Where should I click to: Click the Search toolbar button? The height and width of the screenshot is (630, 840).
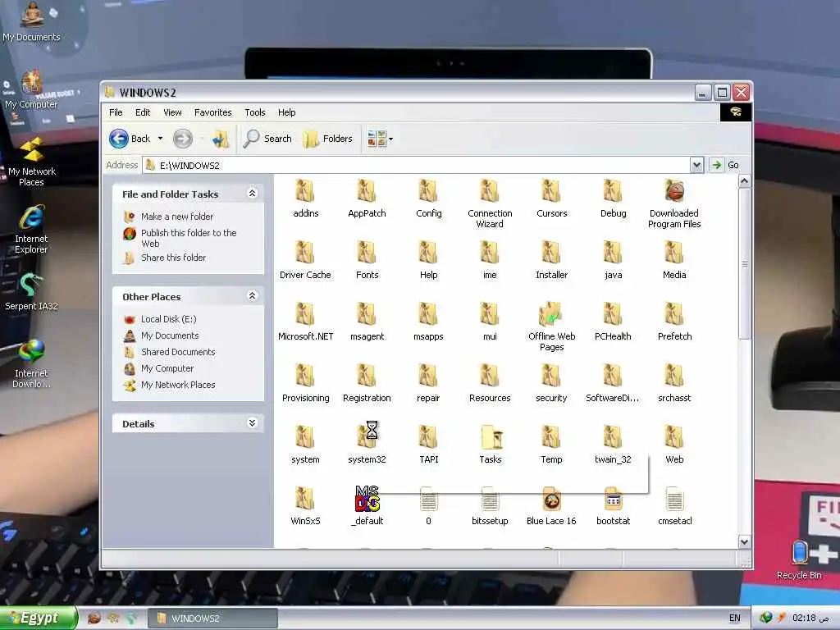267,139
